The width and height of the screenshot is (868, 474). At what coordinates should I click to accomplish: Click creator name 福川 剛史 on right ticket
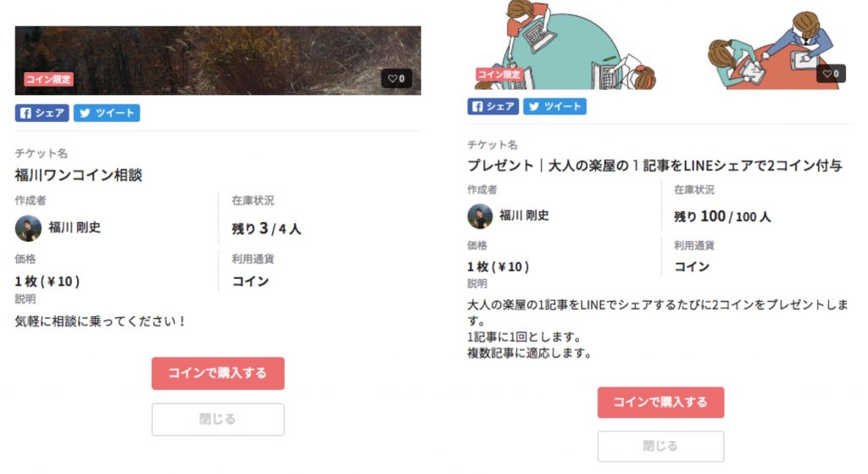click(x=524, y=215)
